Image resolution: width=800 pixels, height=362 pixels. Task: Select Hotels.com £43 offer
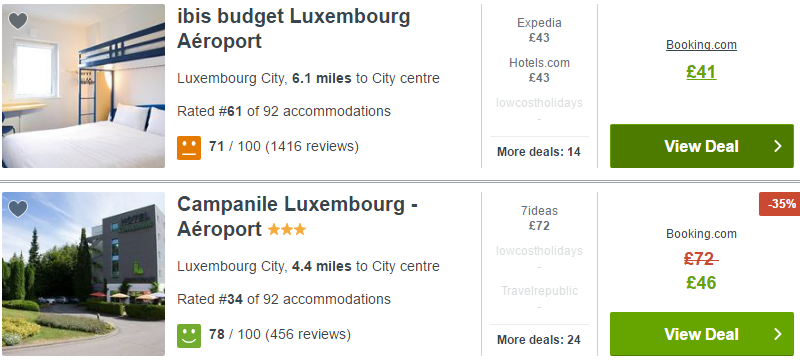[x=539, y=70]
